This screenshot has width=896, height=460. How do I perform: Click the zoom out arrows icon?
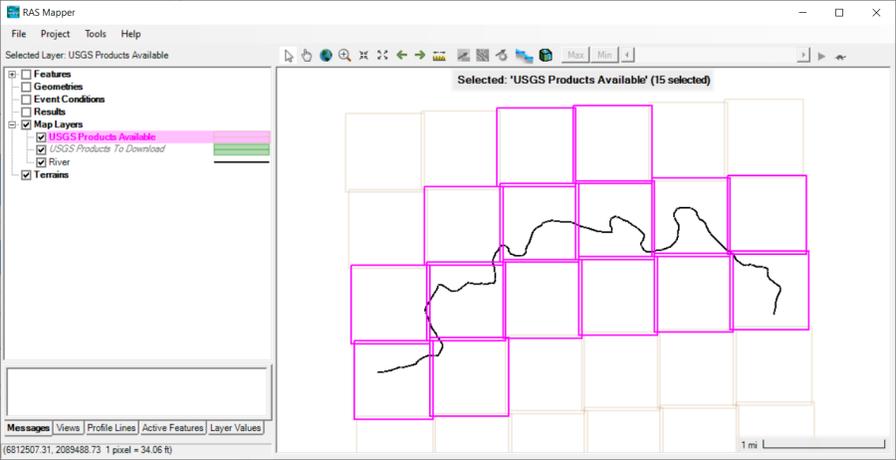(363, 55)
